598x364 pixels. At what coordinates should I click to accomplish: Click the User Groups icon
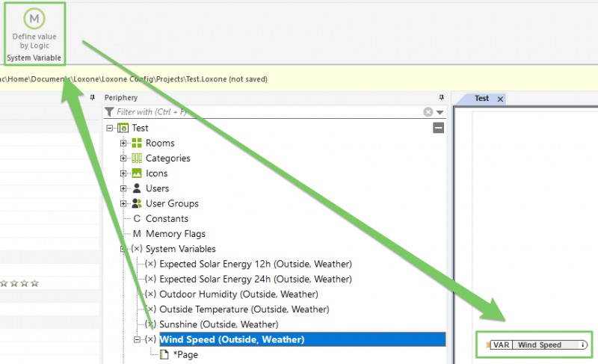point(137,203)
